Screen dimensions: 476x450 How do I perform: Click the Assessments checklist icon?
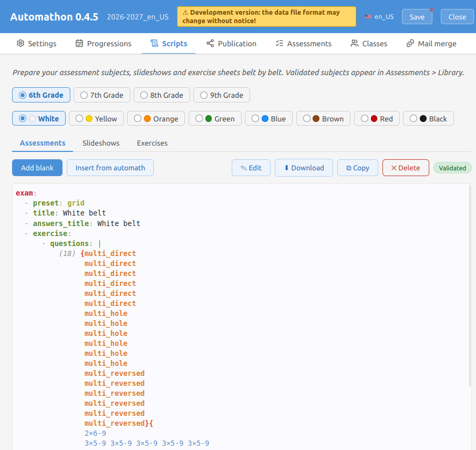coord(280,44)
